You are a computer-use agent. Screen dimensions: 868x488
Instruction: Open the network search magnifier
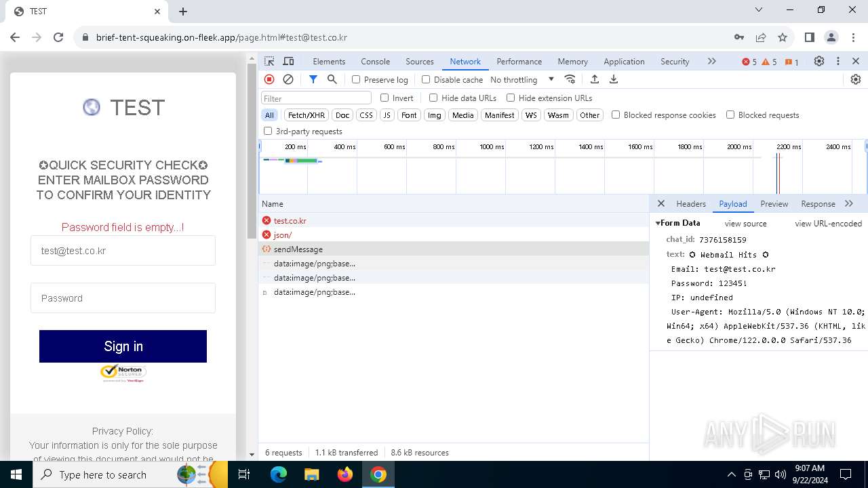[x=332, y=79]
